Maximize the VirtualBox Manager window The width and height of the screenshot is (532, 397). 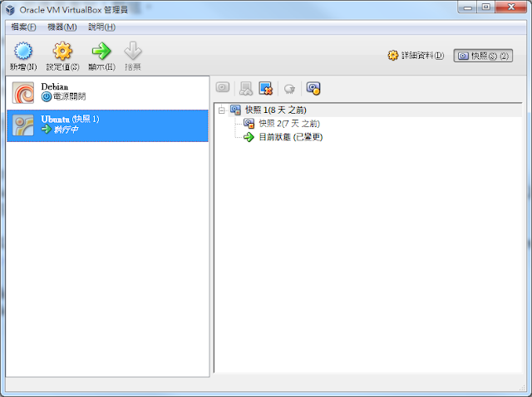tap(486, 7)
